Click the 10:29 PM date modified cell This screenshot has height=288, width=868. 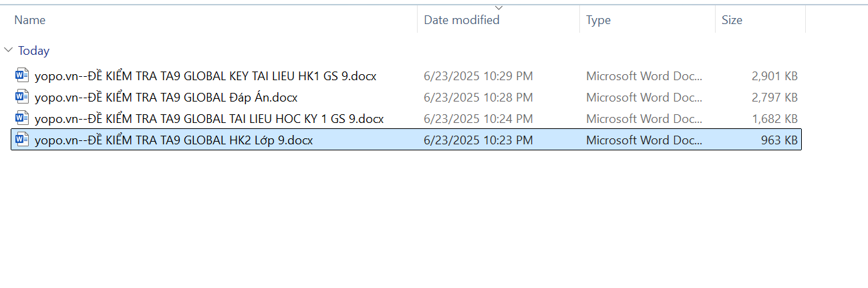pyautogui.click(x=478, y=76)
